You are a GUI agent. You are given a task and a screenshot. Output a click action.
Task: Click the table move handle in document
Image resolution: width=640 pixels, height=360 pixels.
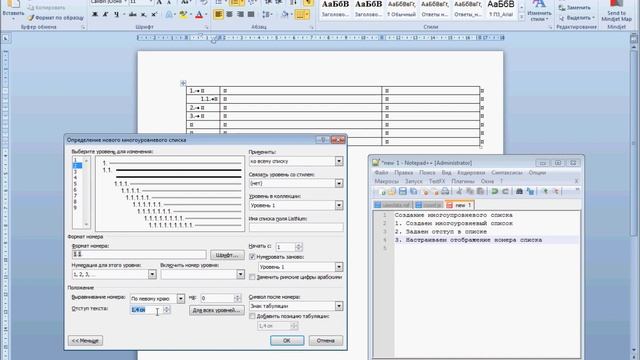[x=183, y=83]
